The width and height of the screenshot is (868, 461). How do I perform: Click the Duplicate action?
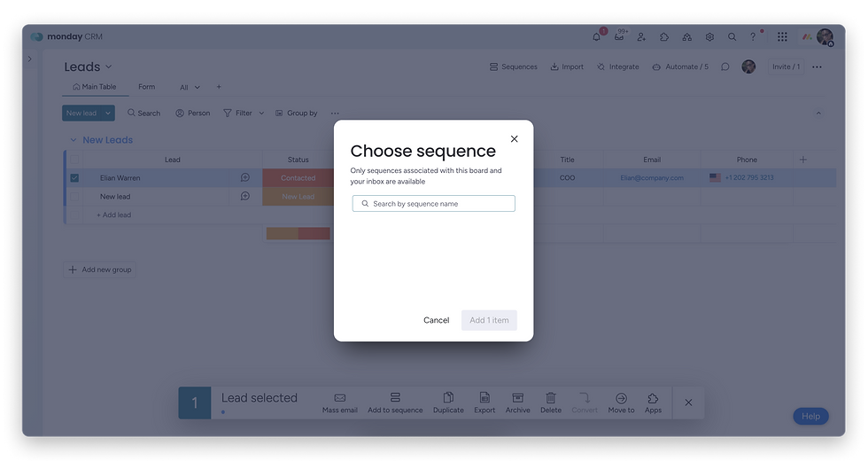[448, 402]
